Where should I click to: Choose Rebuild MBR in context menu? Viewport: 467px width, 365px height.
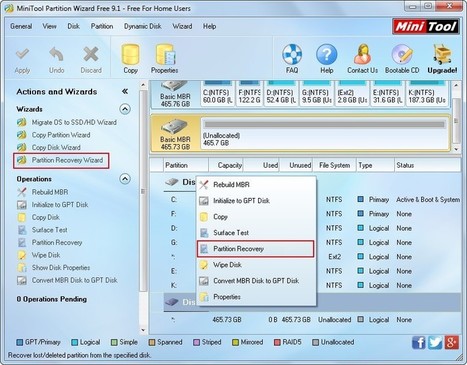pos(256,185)
